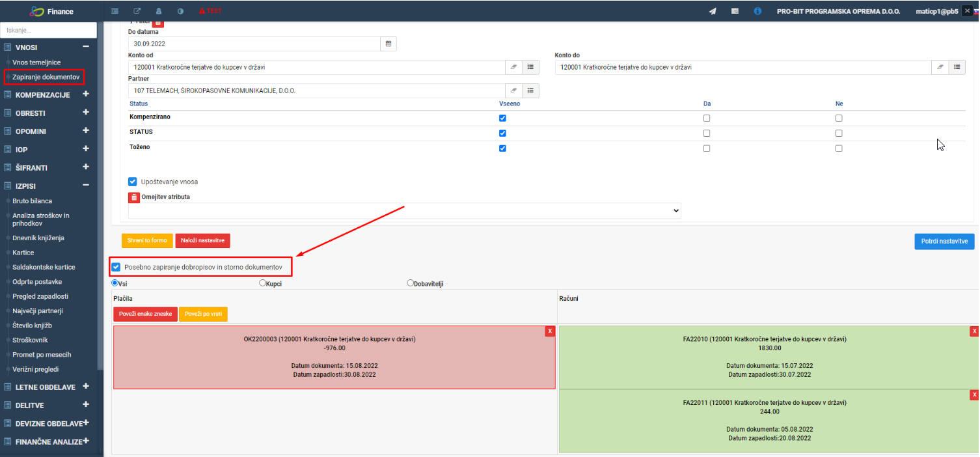Click Naloži nastavitve button
This screenshot has width=980, height=457.
(202, 240)
